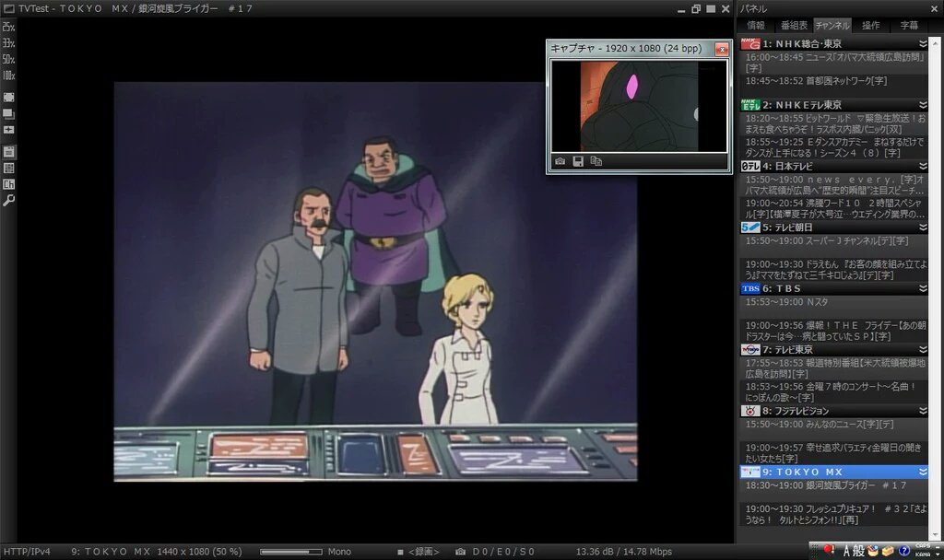Select channel 9: TOKYO MX
The height and width of the screenshot is (560, 944).
[x=833, y=472]
